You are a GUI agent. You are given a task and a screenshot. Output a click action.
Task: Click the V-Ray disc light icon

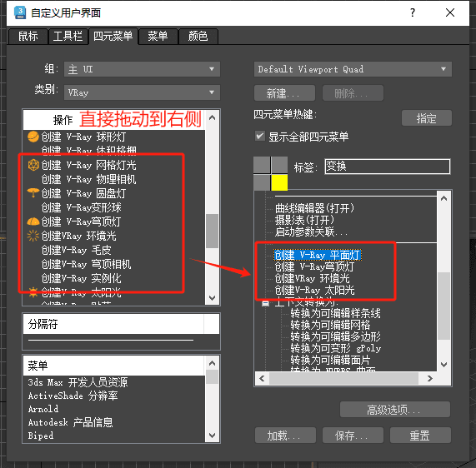click(x=33, y=193)
